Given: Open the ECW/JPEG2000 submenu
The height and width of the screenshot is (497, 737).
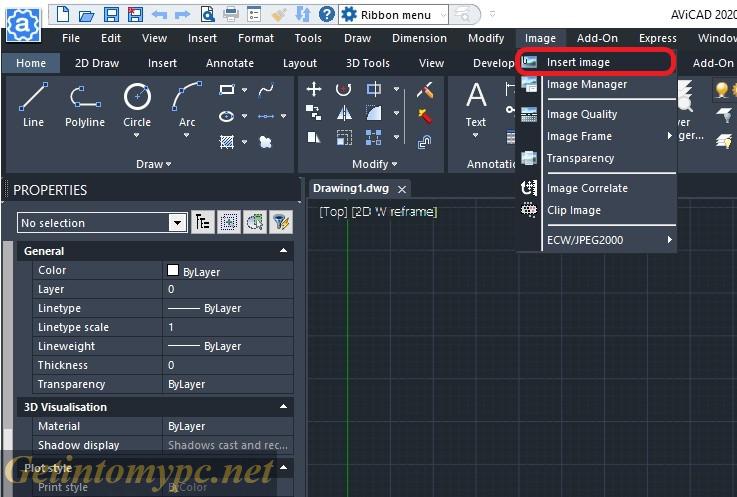Looking at the screenshot, I should [597, 240].
